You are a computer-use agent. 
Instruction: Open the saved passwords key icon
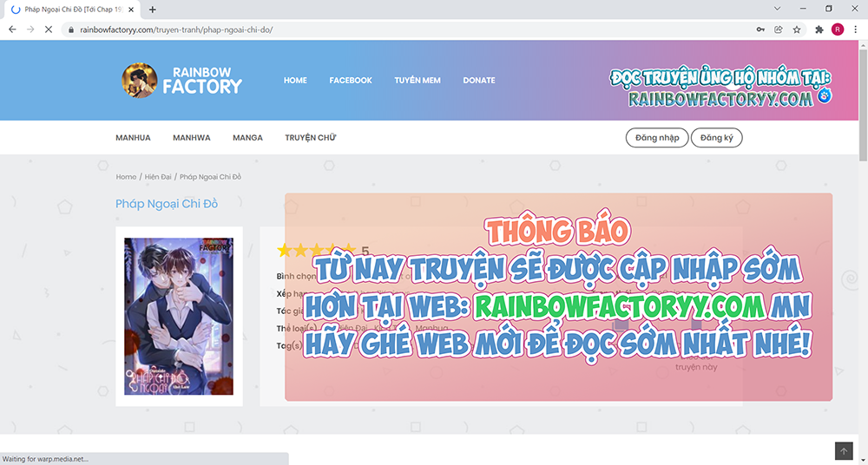[x=761, y=29]
